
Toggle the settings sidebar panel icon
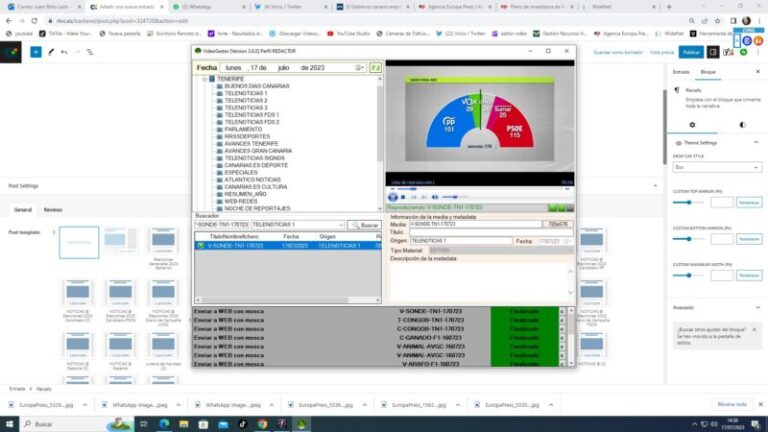(x=714, y=52)
